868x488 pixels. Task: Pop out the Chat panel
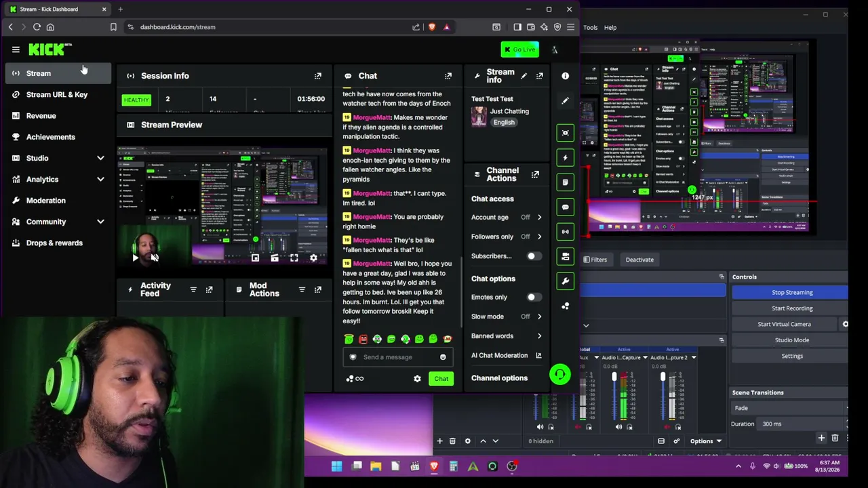coord(448,76)
